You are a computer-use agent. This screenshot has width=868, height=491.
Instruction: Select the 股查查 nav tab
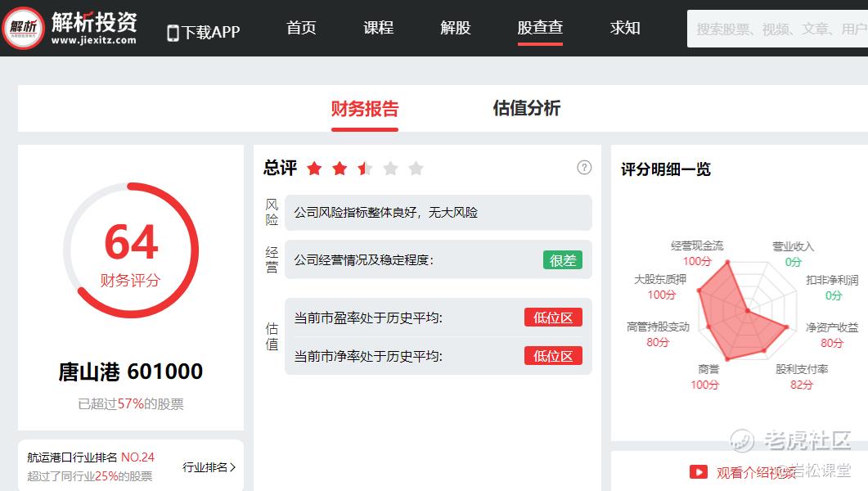540,28
